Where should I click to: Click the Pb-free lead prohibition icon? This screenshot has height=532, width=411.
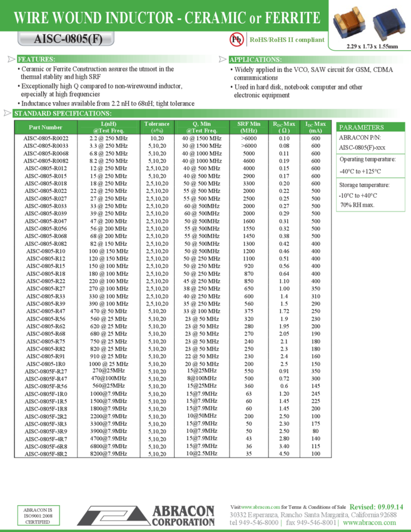click(236, 39)
